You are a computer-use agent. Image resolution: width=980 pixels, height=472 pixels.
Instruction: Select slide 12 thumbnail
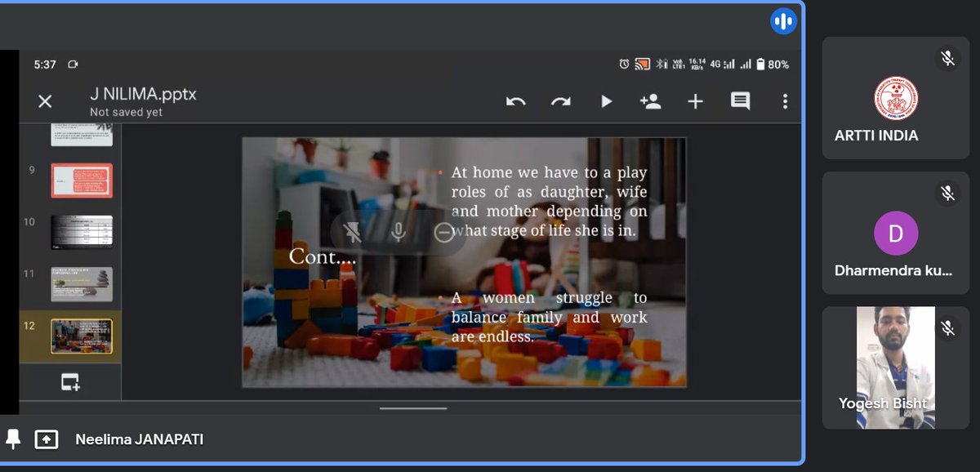click(x=82, y=336)
